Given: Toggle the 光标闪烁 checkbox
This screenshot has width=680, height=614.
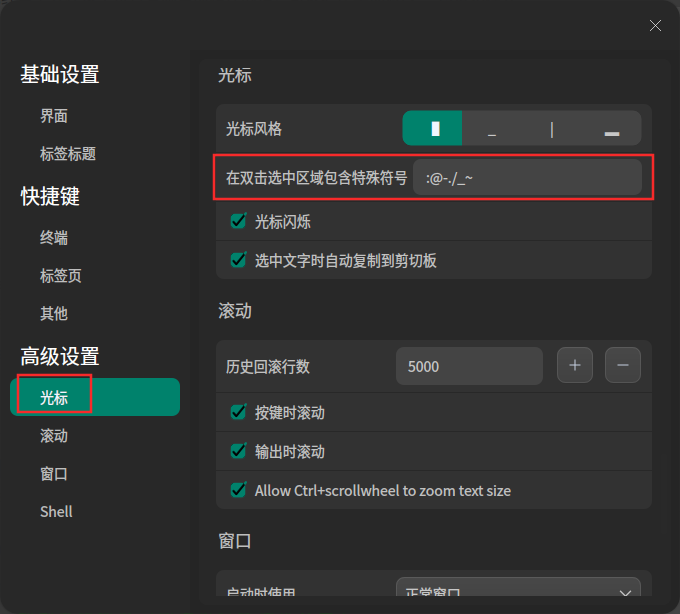Looking at the screenshot, I should (x=239, y=221).
